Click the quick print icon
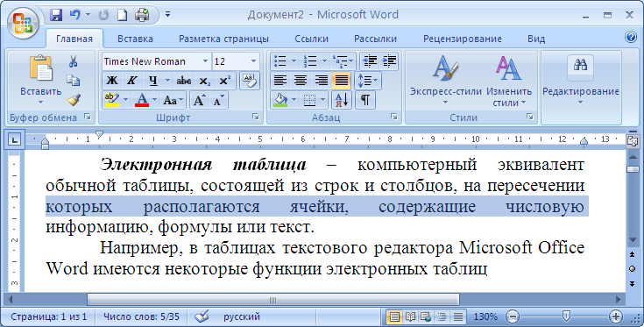Screen dimensions: 644x327 click(x=143, y=15)
